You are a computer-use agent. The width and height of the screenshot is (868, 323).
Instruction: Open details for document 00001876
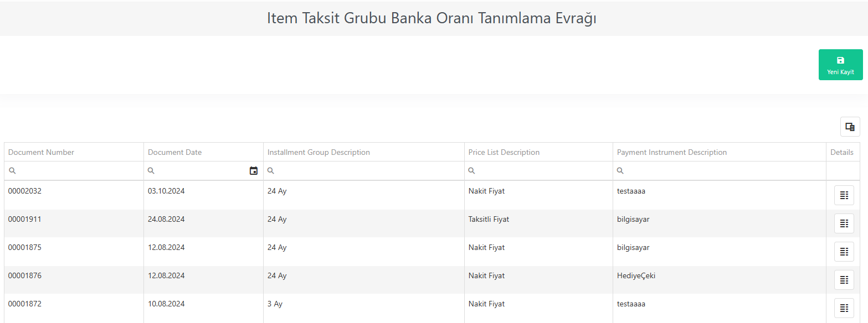click(x=844, y=279)
